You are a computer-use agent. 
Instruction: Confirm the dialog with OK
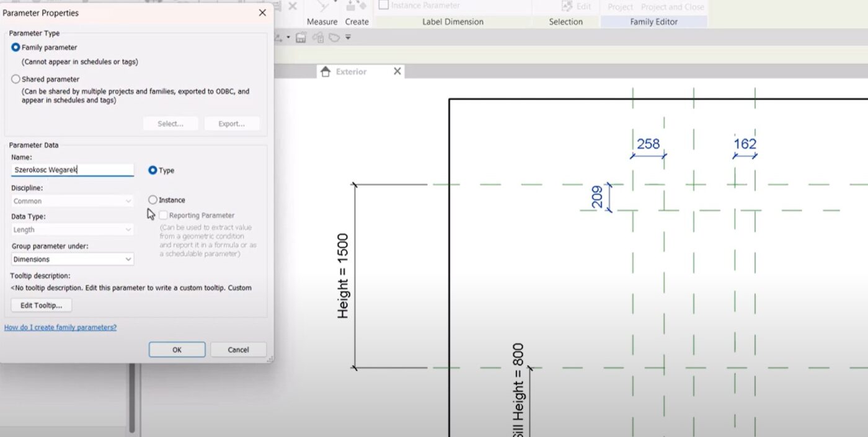click(x=177, y=350)
